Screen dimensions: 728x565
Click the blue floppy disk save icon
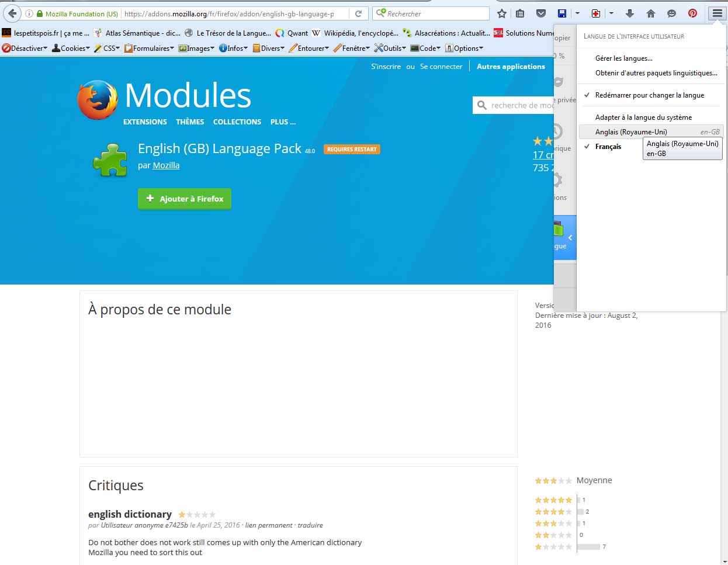[562, 13]
